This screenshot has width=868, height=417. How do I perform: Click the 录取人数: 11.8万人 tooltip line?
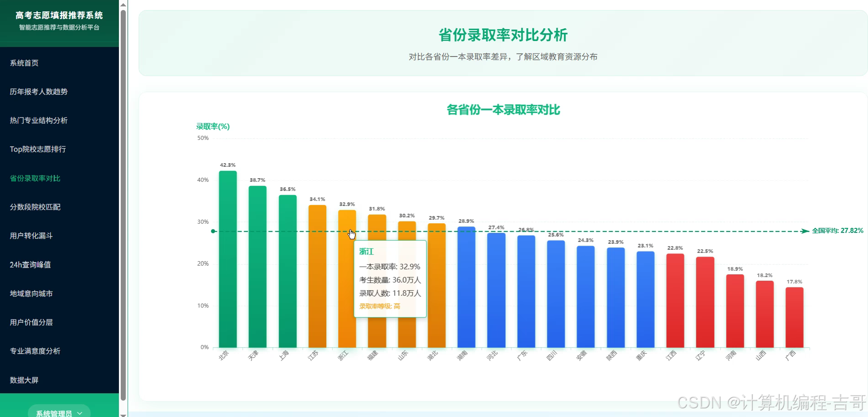390,293
